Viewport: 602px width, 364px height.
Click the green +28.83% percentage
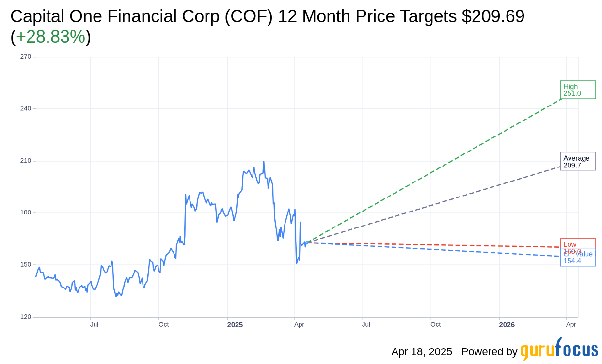pyautogui.click(x=50, y=37)
